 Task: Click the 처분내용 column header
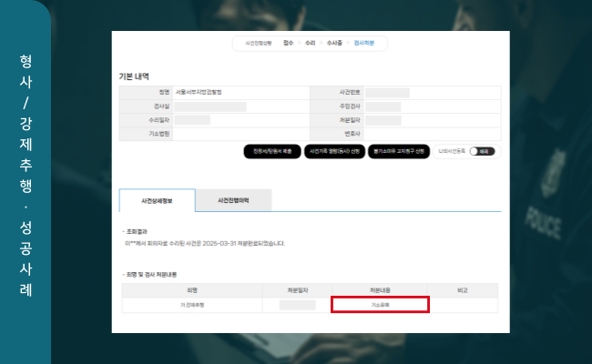(x=380, y=290)
